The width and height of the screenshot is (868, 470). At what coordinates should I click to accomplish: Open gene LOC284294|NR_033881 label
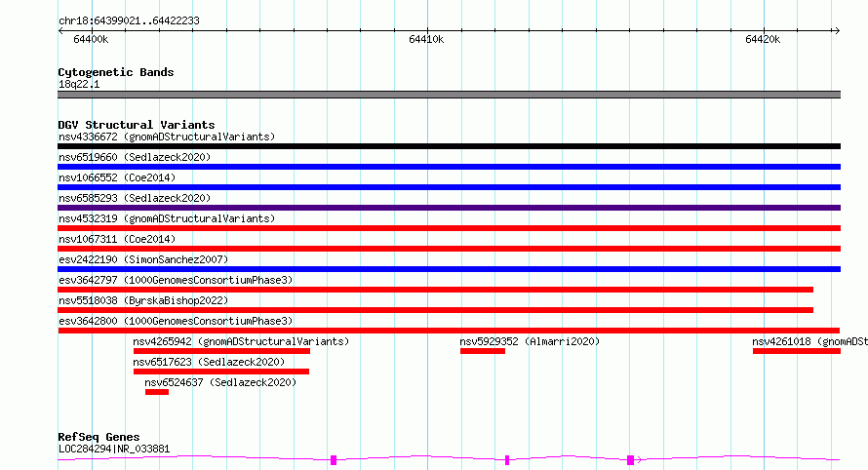point(114,449)
